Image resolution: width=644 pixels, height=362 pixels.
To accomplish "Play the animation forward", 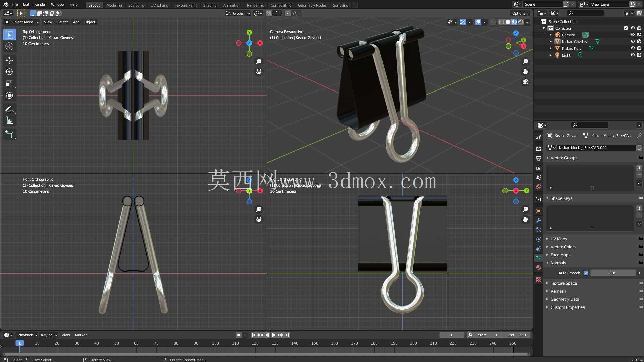I will [x=273, y=335].
